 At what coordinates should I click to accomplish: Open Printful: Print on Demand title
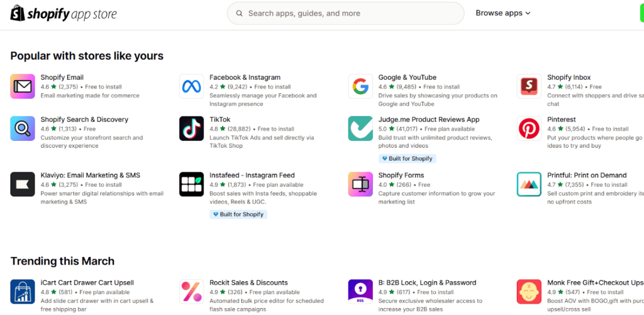coord(587,175)
